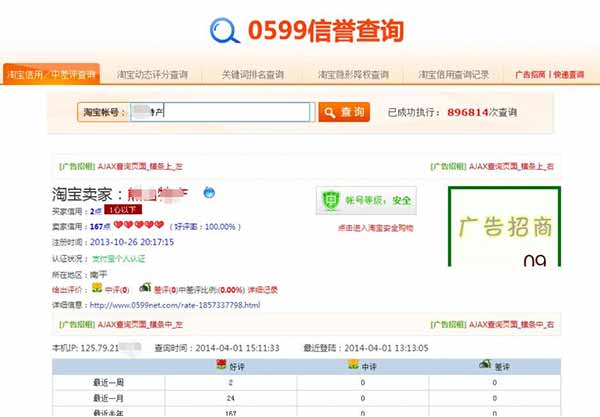The image size is (600, 417).
Task: Switch to 淘宝隐形降权查询 tab
Action: (x=354, y=75)
